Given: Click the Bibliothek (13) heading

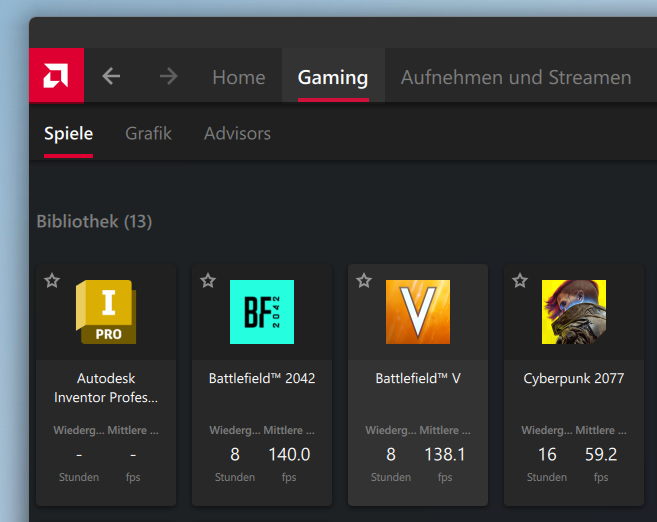Looking at the screenshot, I should (94, 222).
